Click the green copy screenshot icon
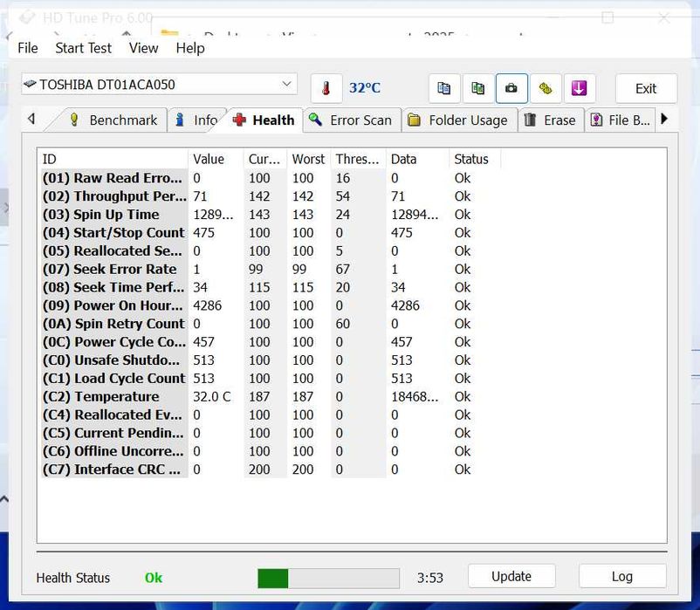700x610 pixels. coord(477,88)
